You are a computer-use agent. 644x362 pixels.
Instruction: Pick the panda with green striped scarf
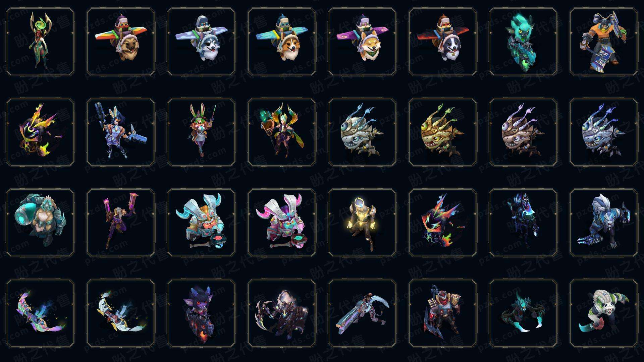(x=604, y=313)
